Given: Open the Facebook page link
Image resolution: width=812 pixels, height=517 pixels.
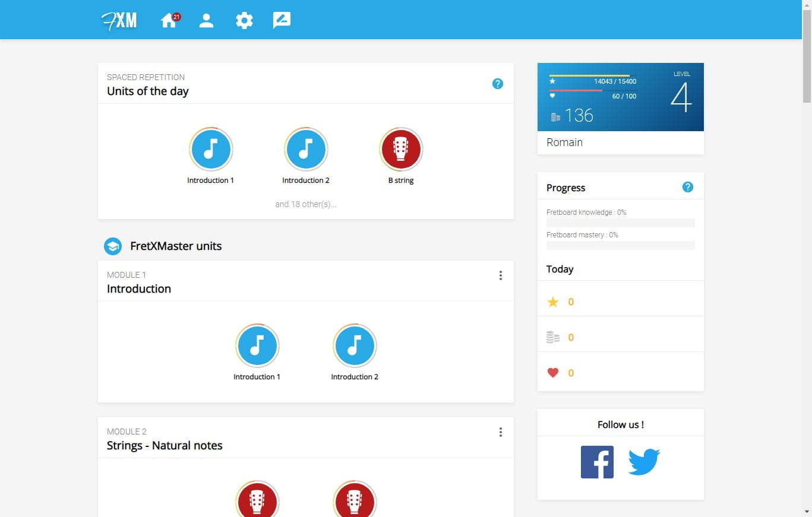Looking at the screenshot, I should pos(597,462).
